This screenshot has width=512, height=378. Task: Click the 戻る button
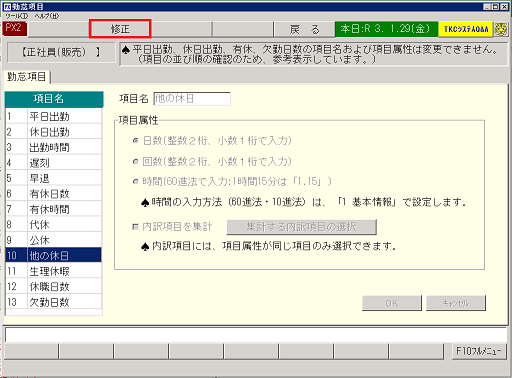304,30
